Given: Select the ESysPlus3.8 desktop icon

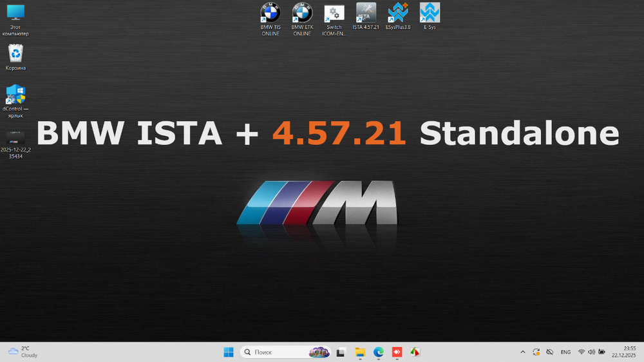Looking at the screenshot, I should click(x=398, y=14).
